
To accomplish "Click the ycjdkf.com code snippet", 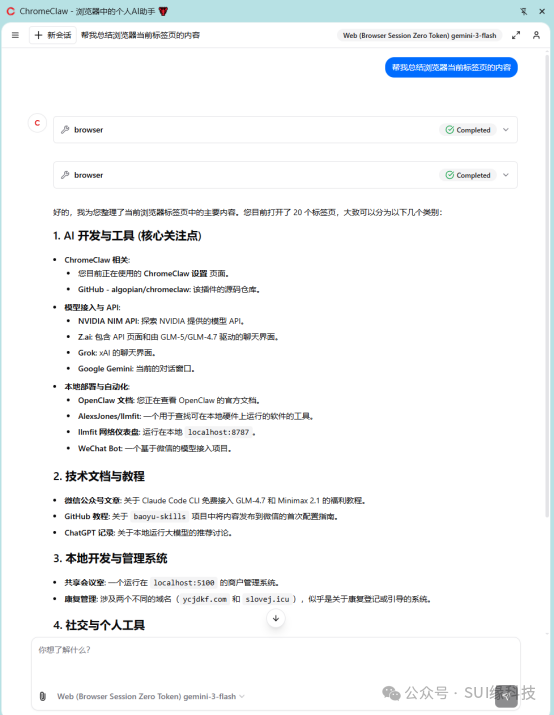I will 204,599.
